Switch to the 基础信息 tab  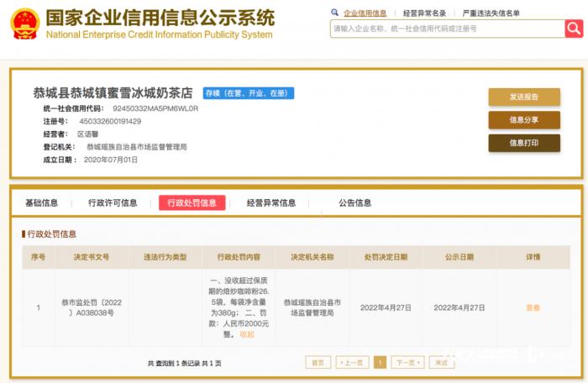tap(42, 203)
